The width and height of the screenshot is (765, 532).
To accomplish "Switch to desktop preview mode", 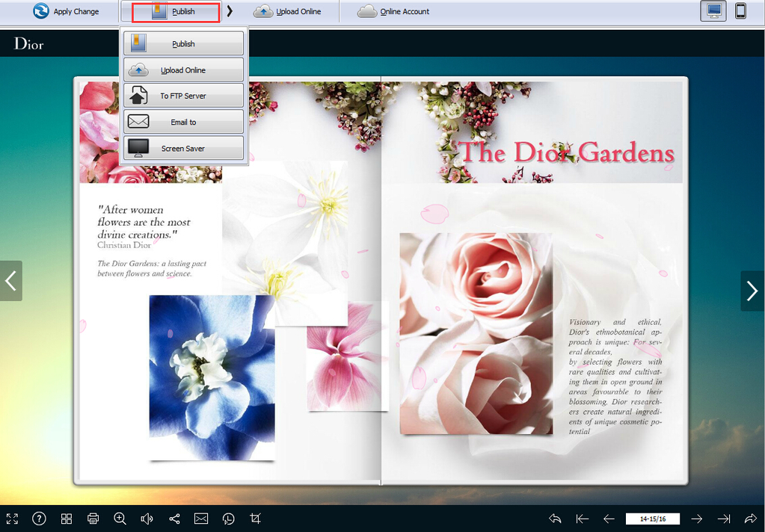I will (713, 10).
